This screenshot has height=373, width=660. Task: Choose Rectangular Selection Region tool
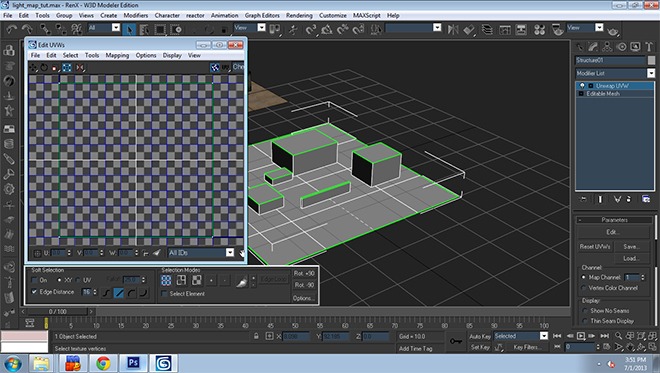(x=160, y=29)
